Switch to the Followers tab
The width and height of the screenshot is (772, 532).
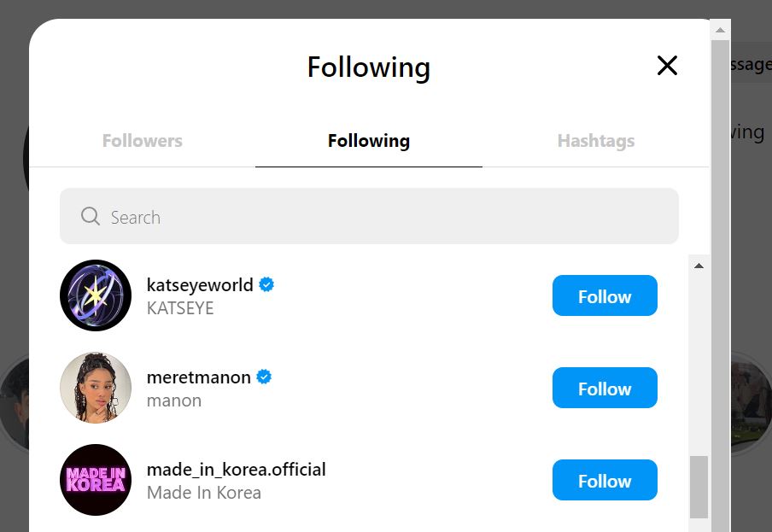pyautogui.click(x=142, y=140)
